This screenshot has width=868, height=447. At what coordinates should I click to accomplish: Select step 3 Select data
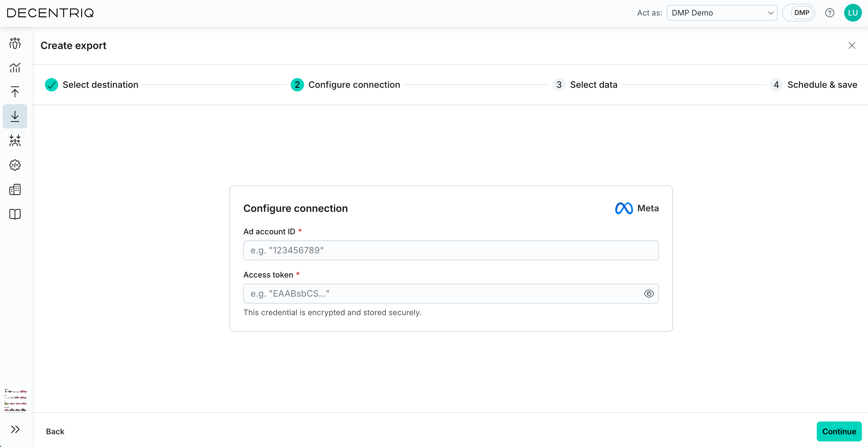click(x=585, y=84)
